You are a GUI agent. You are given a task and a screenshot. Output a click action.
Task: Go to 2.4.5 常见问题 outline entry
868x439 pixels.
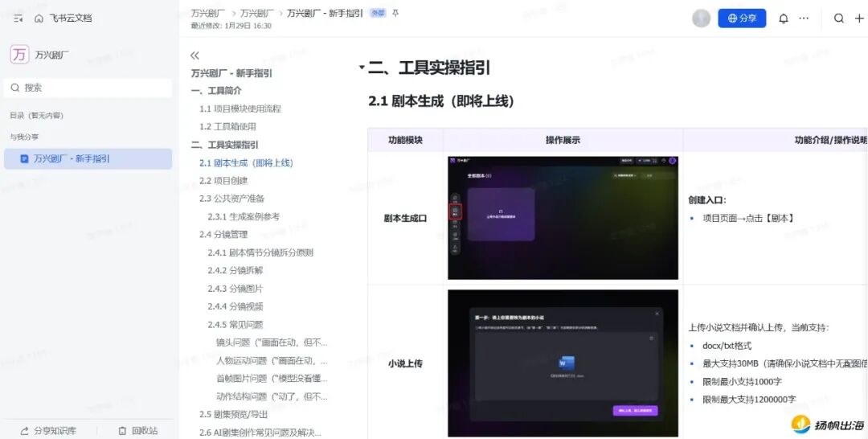tap(235, 325)
